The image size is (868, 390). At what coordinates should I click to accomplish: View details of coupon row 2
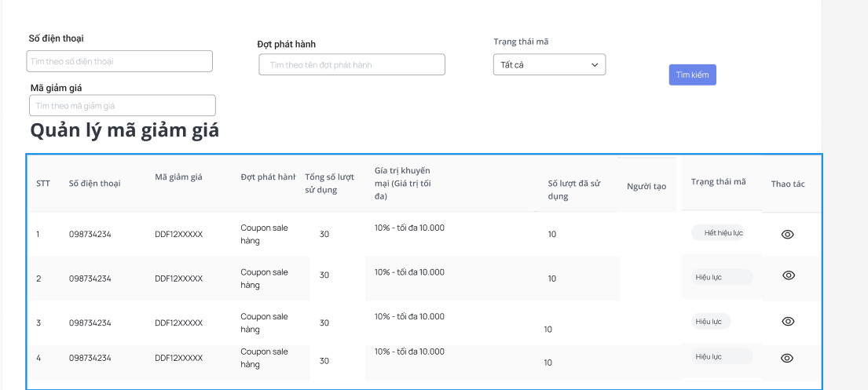(x=789, y=275)
